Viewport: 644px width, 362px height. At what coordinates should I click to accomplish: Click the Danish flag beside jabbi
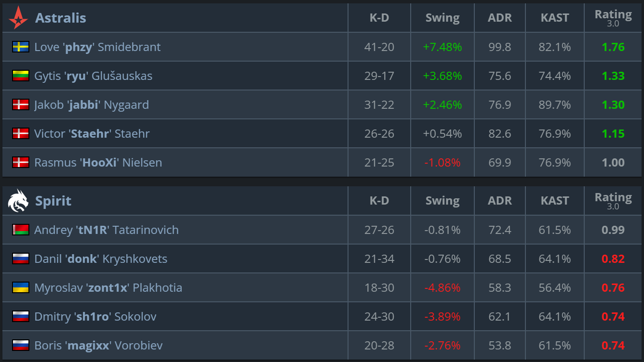[21, 104]
